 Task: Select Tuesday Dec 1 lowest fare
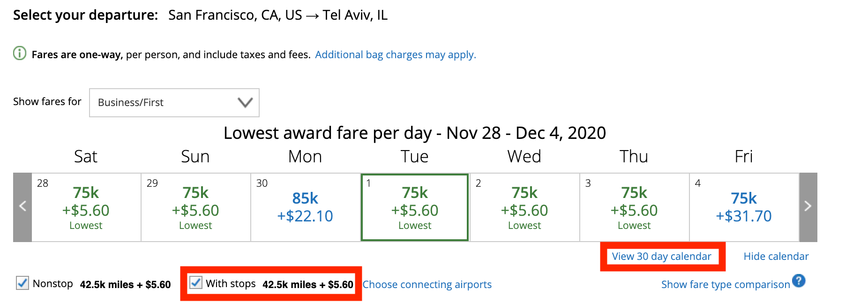click(x=415, y=207)
